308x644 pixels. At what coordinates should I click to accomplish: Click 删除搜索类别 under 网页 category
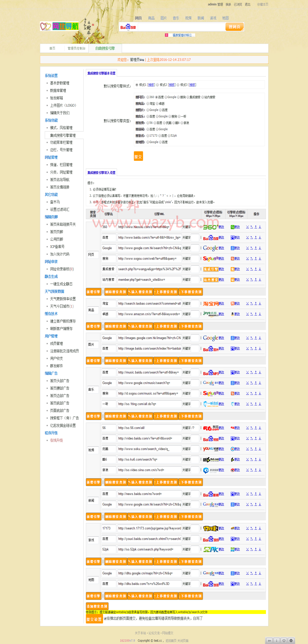click(115, 292)
